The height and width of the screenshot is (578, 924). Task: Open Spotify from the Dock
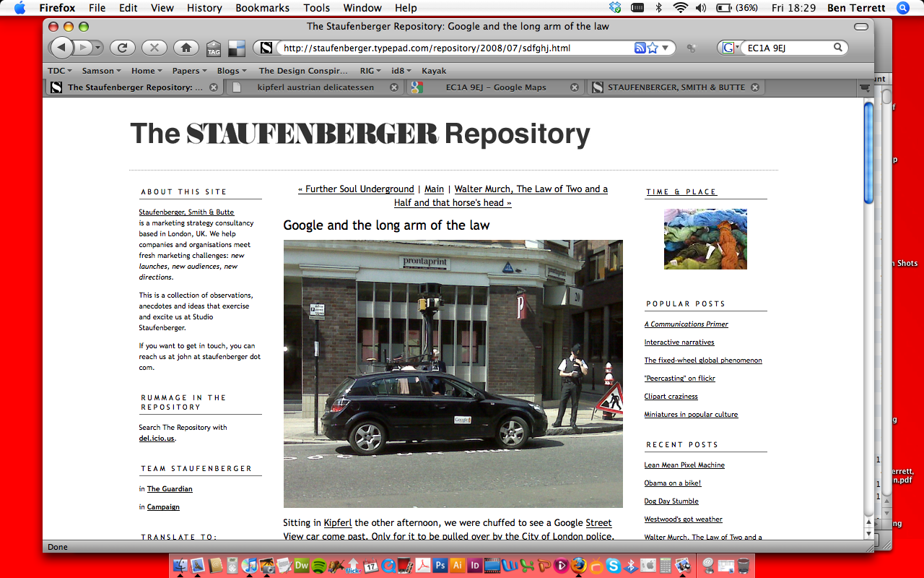319,566
